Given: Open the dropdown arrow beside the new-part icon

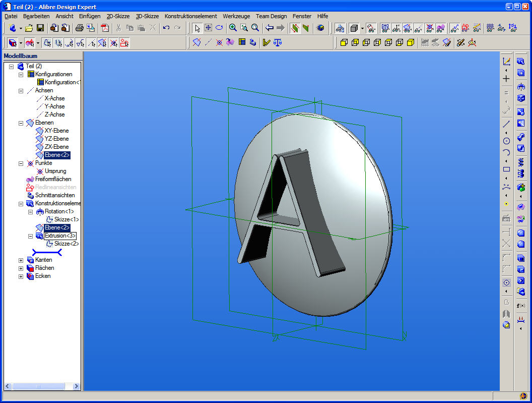Looking at the screenshot, I should pos(21,28).
